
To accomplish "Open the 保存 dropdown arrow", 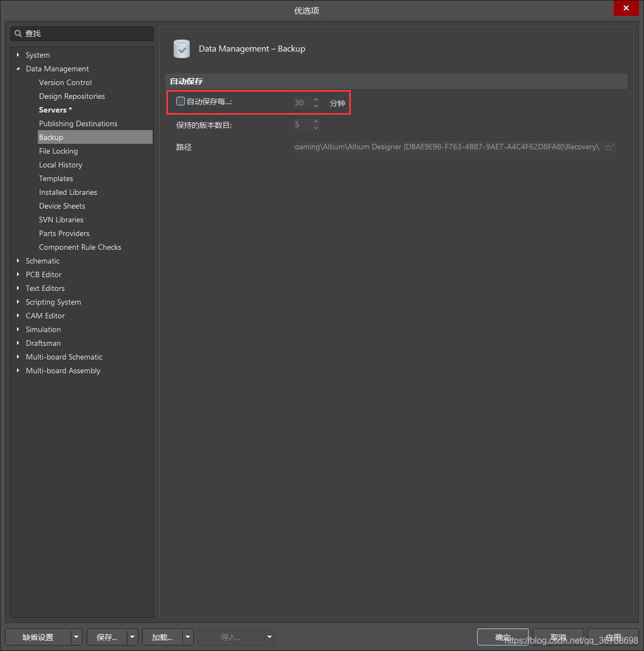I will 132,637.
